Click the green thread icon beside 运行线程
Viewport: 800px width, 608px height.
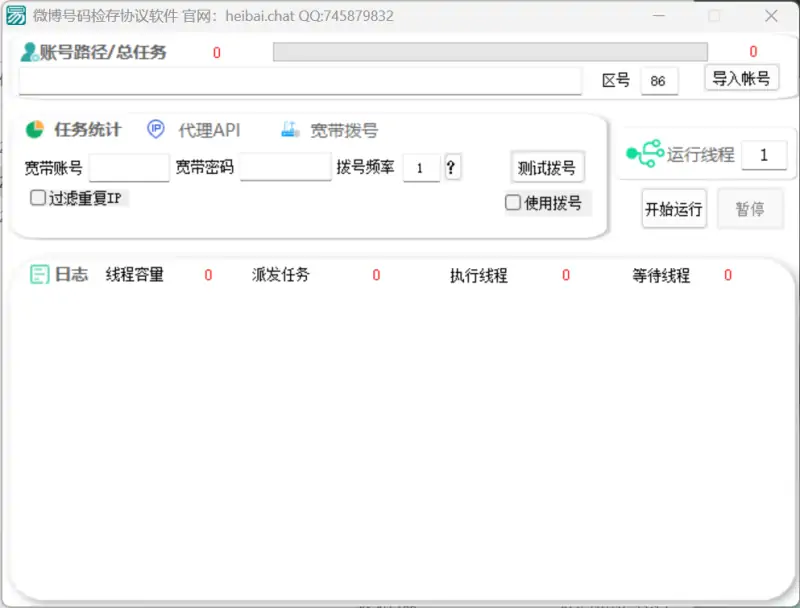[644, 154]
